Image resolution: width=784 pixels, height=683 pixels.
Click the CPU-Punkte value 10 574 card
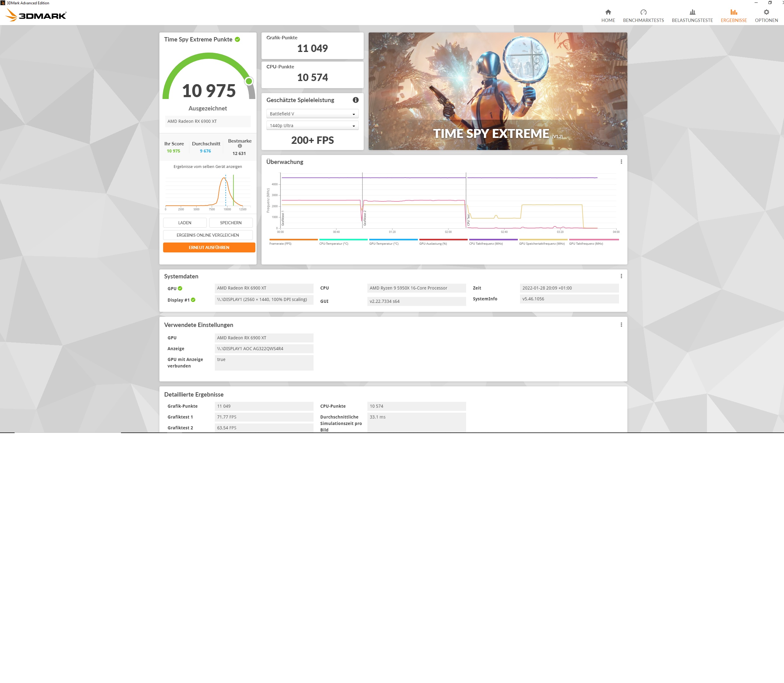pyautogui.click(x=312, y=75)
